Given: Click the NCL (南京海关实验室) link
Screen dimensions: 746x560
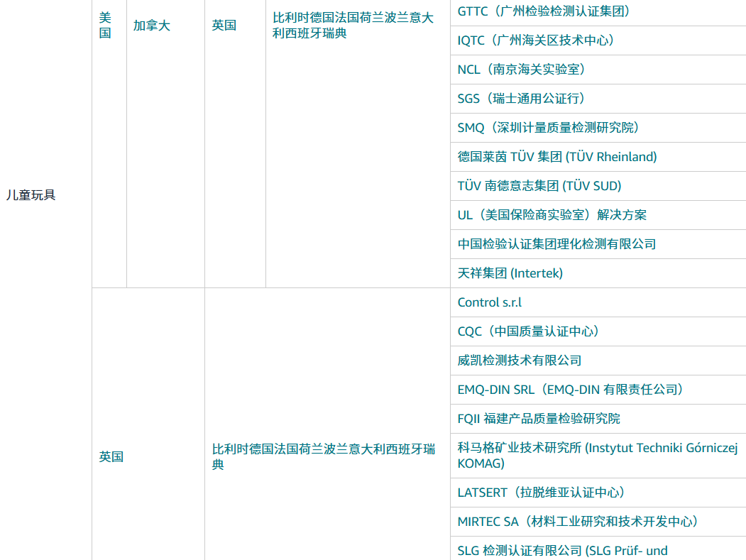Looking at the screenshot, I should pyautogui.click(x=522, y=69).
